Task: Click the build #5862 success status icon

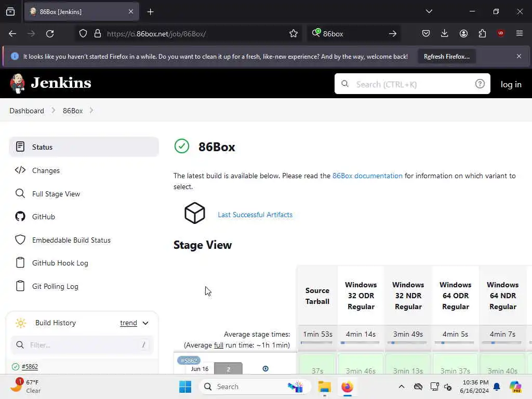Action: pos(15,366)
